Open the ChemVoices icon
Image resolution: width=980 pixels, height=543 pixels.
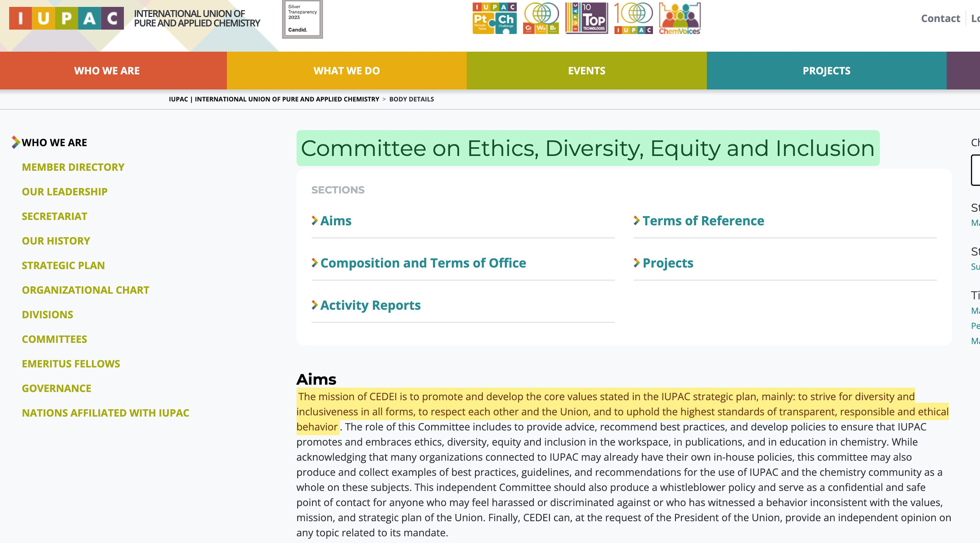click(680, 19)
